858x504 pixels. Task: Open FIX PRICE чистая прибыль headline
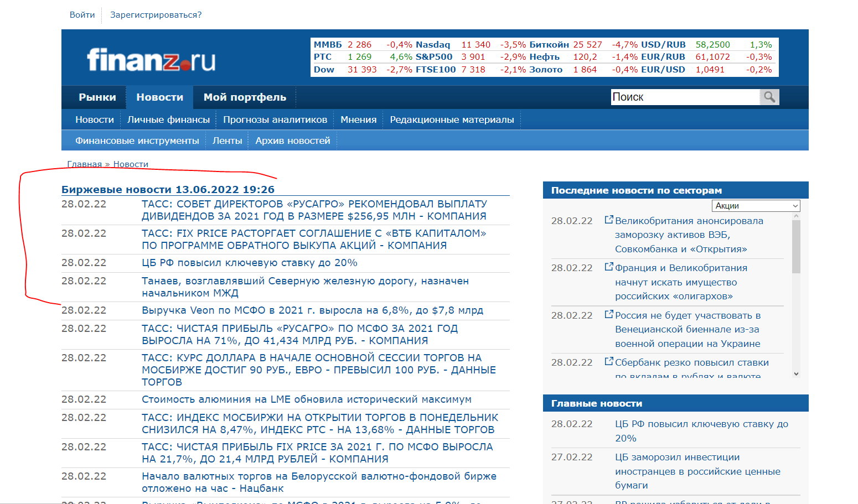point(317,453)
